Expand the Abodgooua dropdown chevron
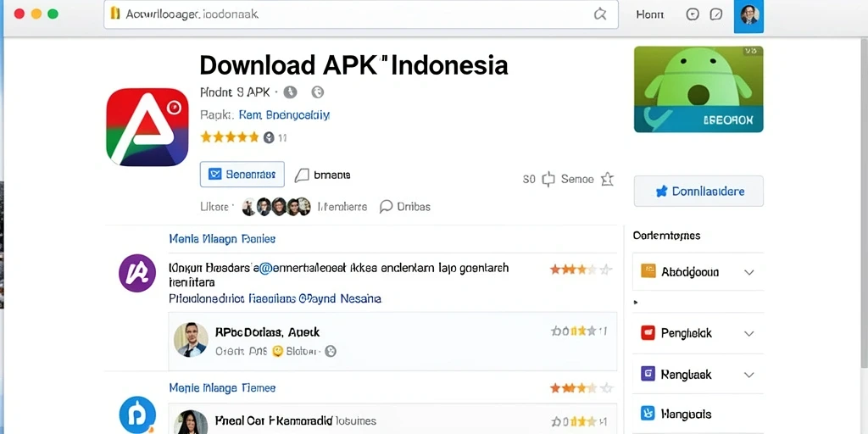 749,272
